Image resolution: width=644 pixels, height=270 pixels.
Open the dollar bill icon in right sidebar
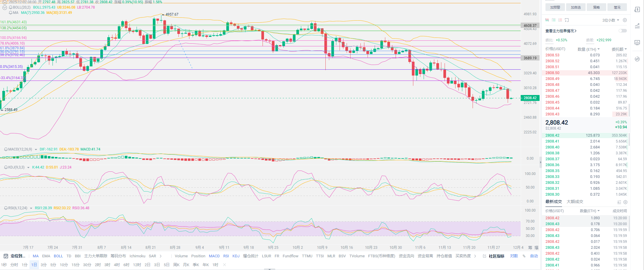[x=637, y=10]
